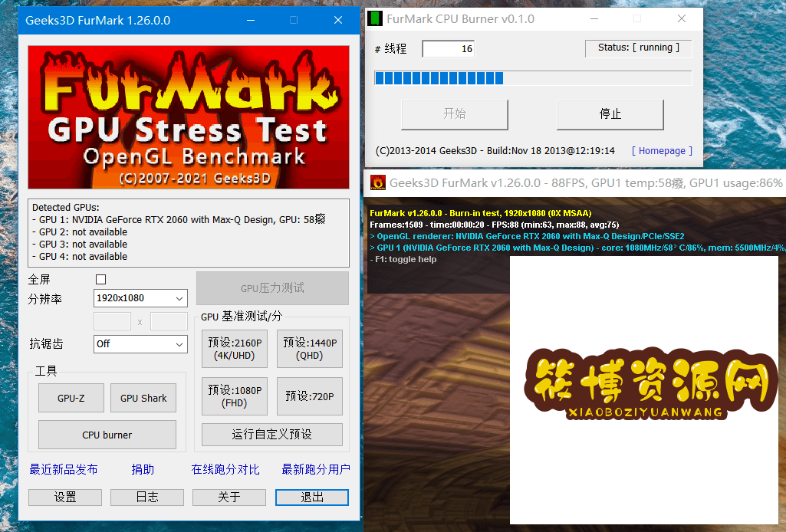
Task: Launch the GPU-Z tool
Action: [71, 399]
